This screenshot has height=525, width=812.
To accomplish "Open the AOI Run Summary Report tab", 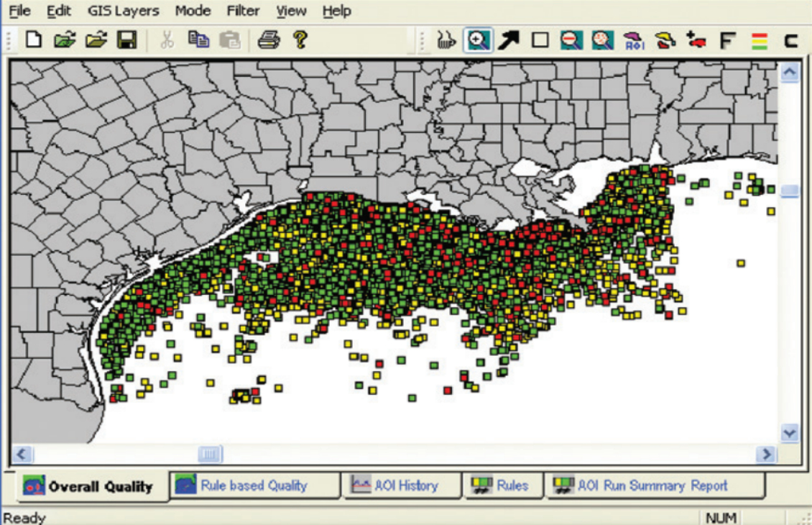I will point(655,485).
